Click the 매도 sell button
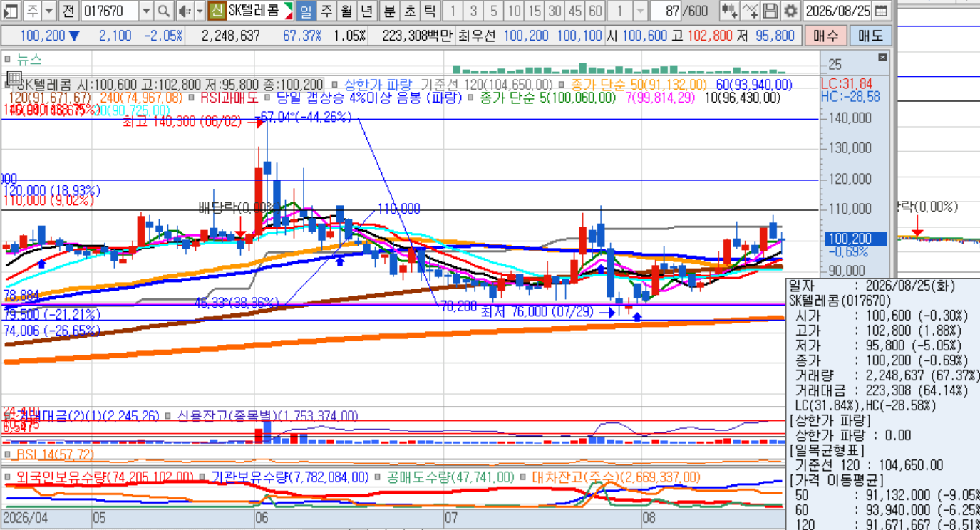The height and width of the screenshot is (530, 980). click(x=870, y=36)
